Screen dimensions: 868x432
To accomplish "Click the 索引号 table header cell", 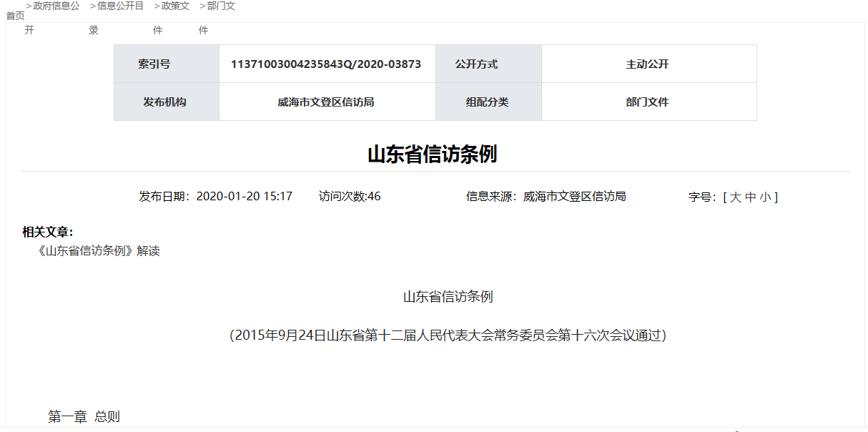I will coord(154,64).
